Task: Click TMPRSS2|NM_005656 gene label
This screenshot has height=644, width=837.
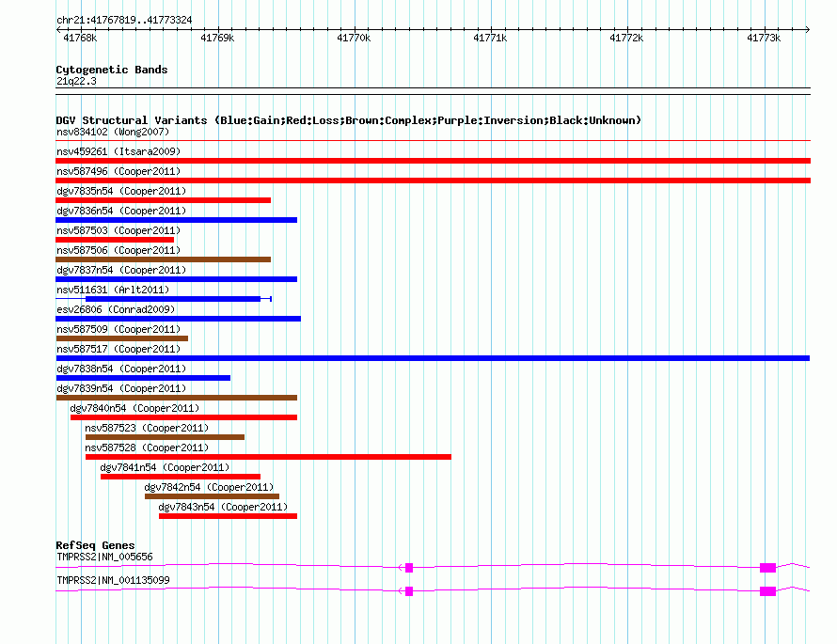Action: [104, 557]
